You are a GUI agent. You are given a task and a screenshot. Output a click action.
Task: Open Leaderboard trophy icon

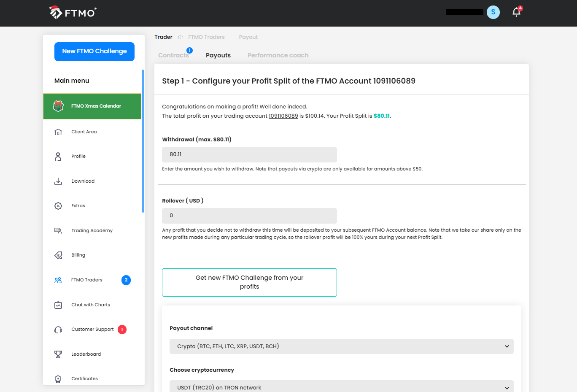[x=58, y=354]
